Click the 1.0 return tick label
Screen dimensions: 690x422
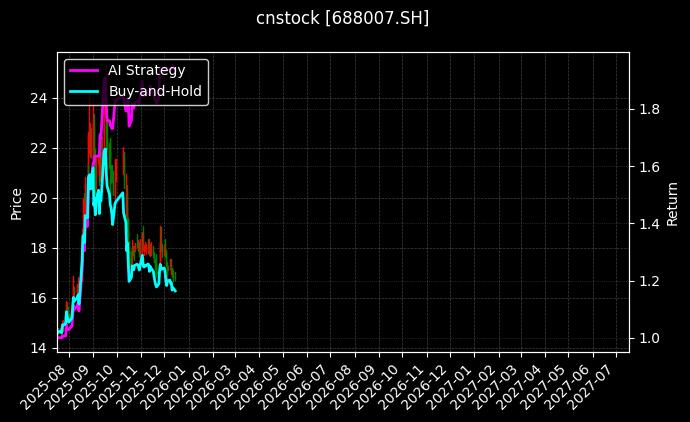pos(649,339)
